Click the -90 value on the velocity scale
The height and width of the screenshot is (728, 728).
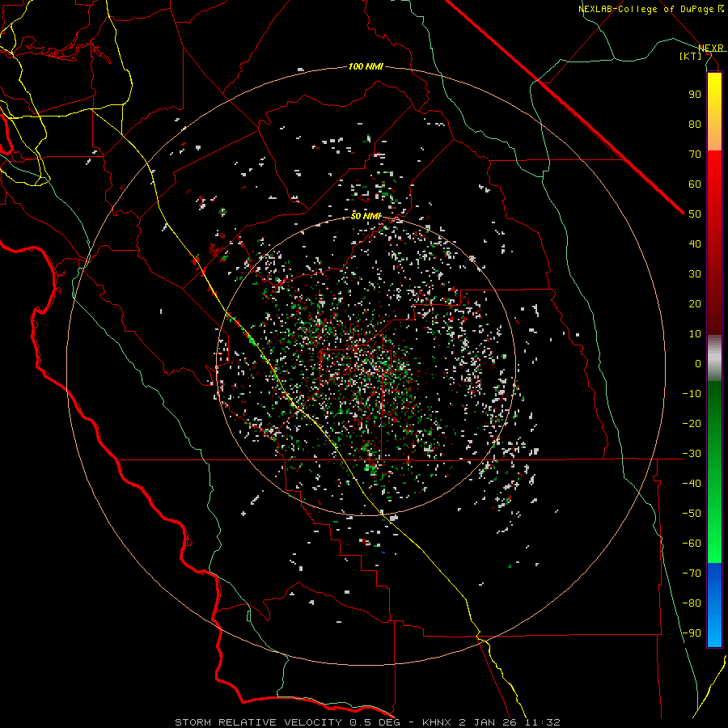(692, 633)
